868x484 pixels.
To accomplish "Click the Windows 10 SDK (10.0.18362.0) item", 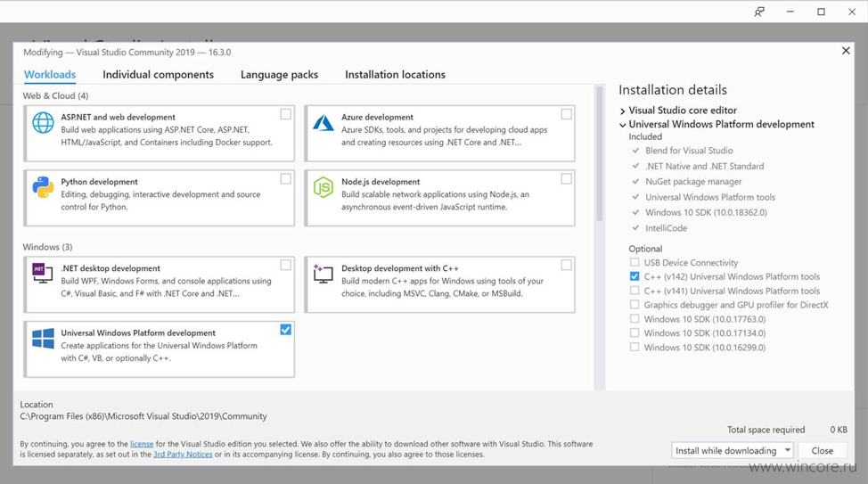I will click(x=706, y=213).
